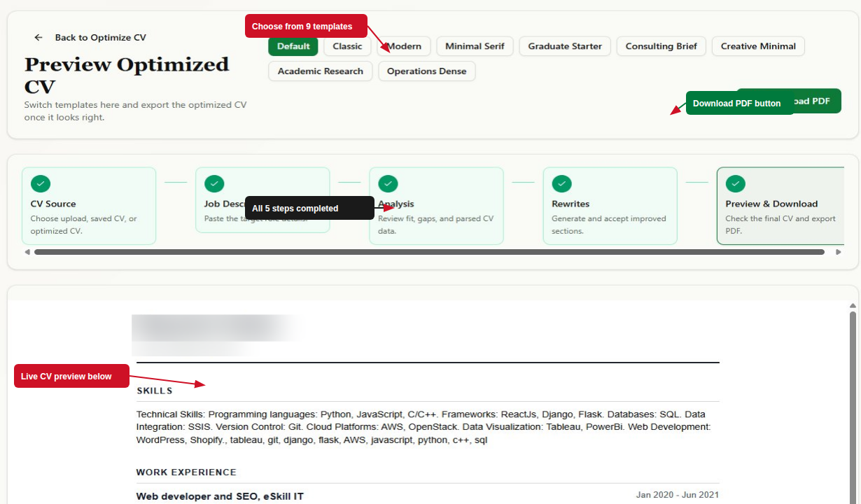Click the CV preview vertical scrollbar thumb

tap(853, 406)
